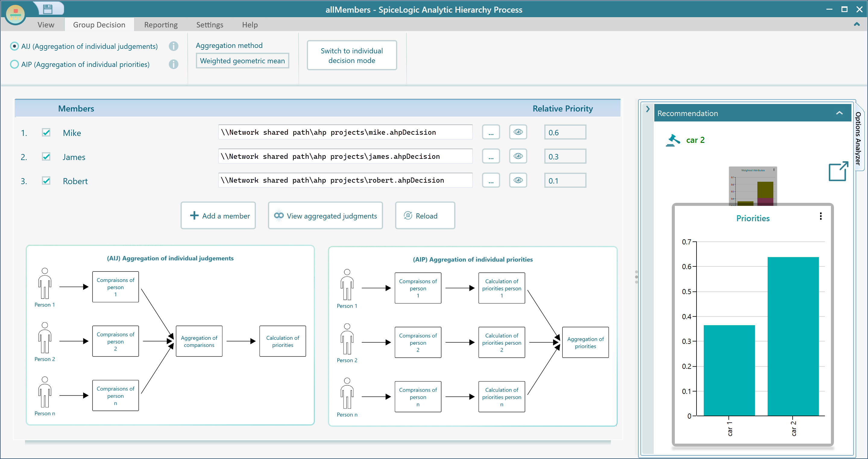Click the info icon next to AIP option
This screenshot has width=868, height=459.
click(174, 64)
